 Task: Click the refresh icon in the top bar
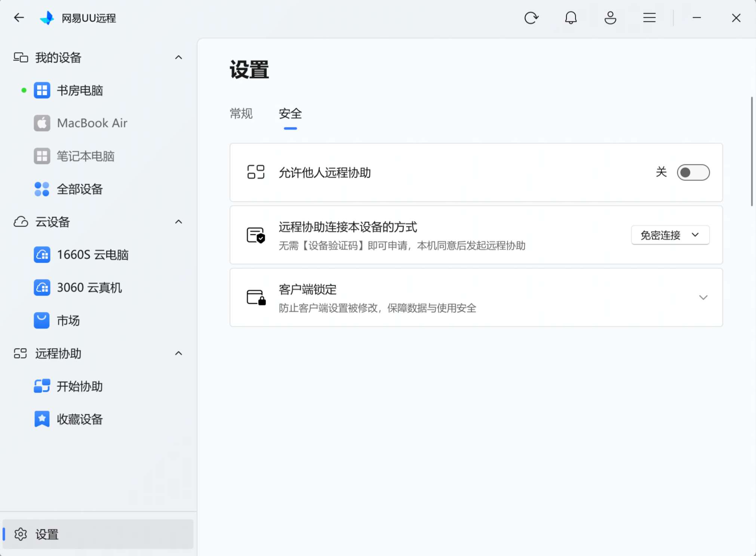(x=531, y=18)
